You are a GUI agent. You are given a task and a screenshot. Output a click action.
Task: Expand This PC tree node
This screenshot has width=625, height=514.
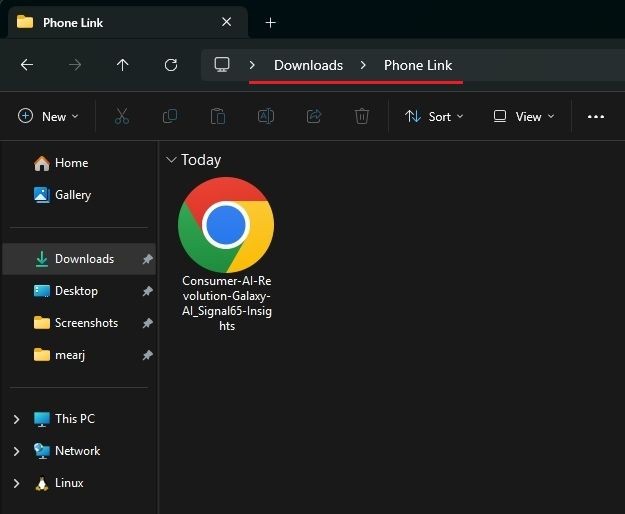(16, 419)
